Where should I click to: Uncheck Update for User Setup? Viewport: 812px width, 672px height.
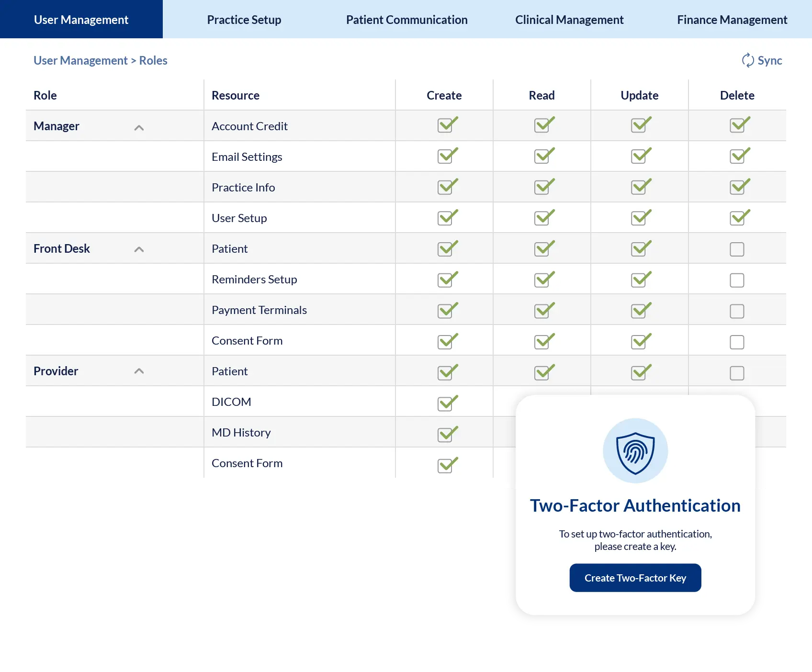(641, 217)
